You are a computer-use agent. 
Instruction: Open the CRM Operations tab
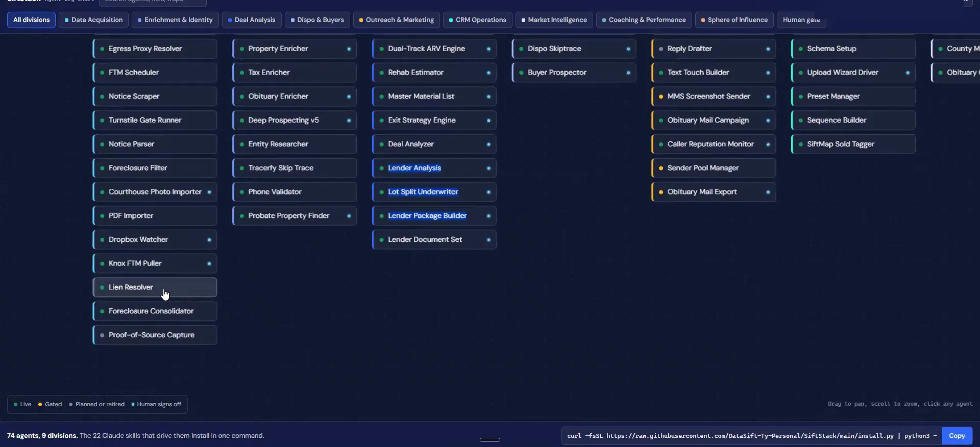(478, 20)
